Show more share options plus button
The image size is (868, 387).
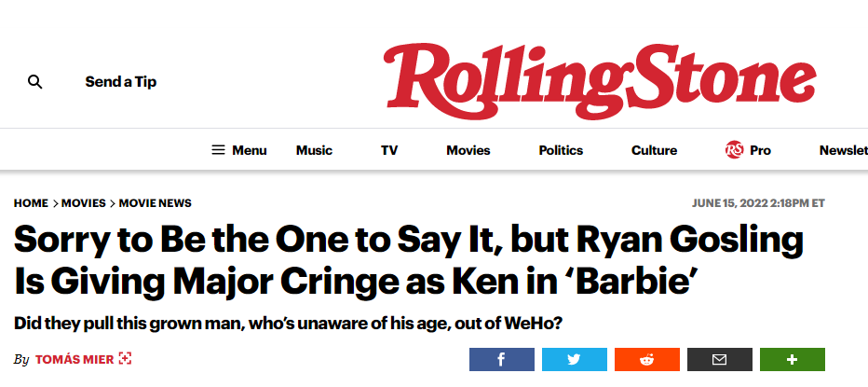point(792,359)
